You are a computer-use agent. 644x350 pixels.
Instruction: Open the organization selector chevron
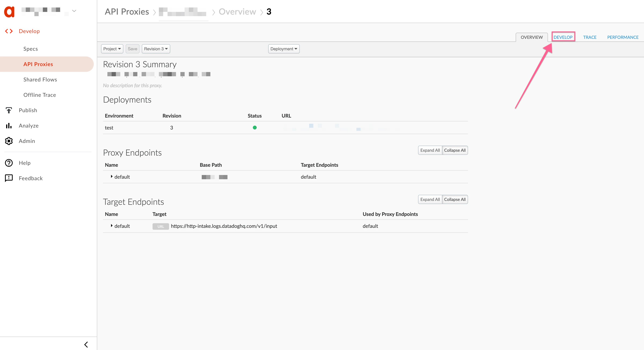[74, 11]
